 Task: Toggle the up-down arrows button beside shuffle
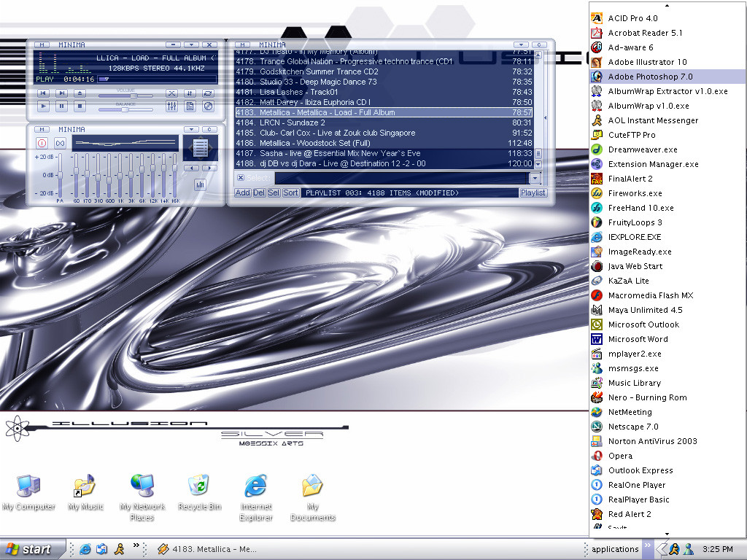[190, 93]
